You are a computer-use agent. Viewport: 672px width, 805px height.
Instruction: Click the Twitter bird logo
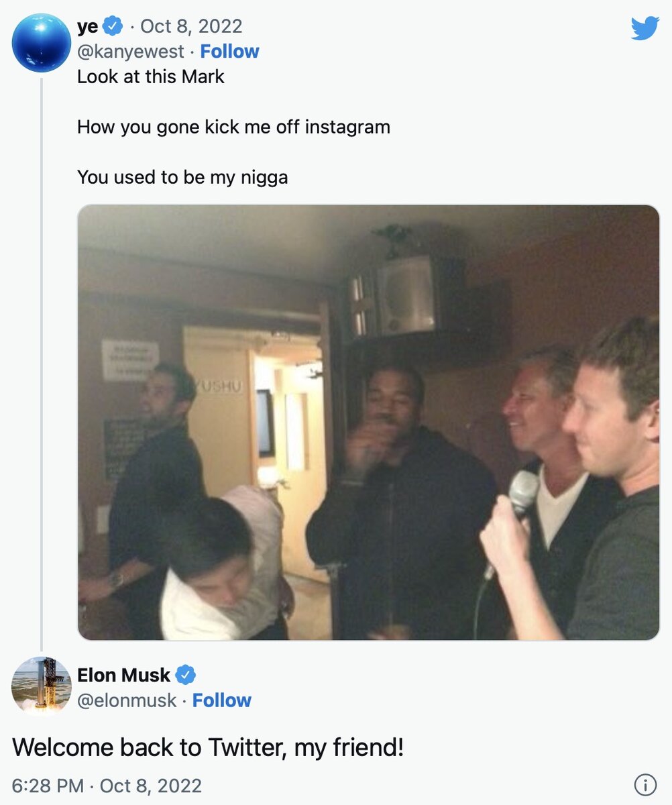pos(645,28)
